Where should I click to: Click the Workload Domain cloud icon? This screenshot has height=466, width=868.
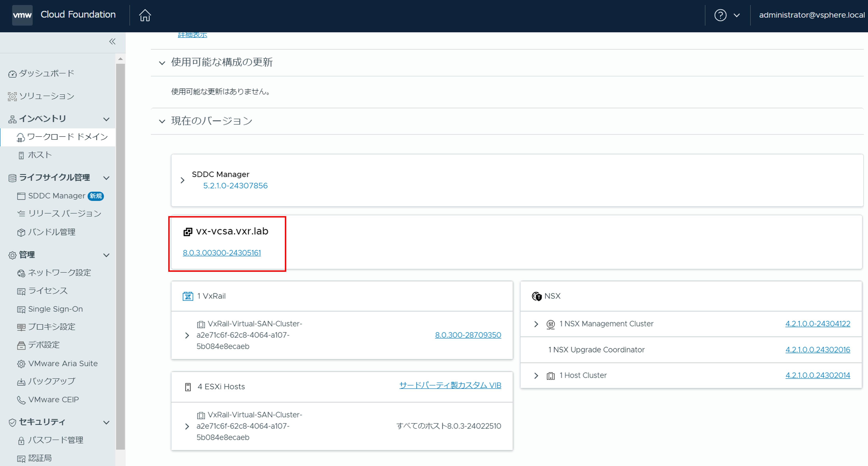tap(21, 137)
